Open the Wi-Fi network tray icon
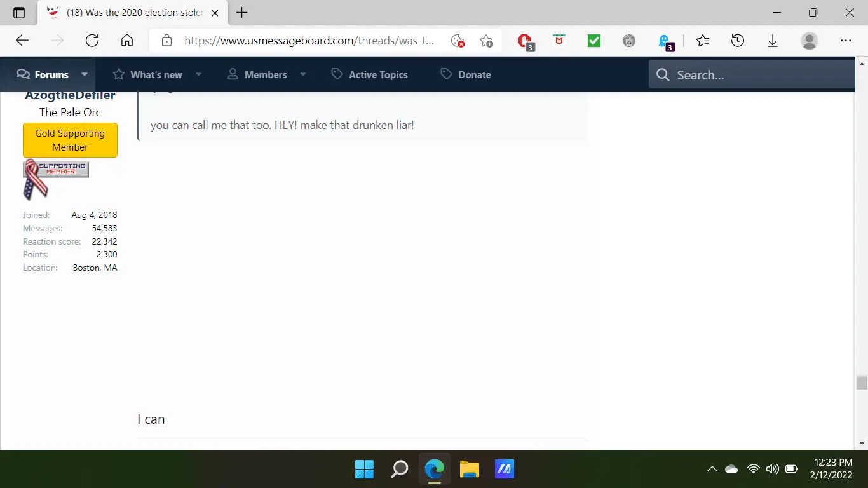Screen dimensions: 868x488 pyautogui.click(x=754, y=470)
